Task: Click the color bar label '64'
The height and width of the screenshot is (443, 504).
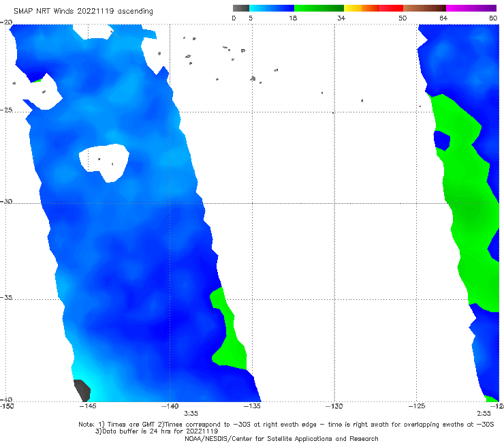Action: click(443, 18)
